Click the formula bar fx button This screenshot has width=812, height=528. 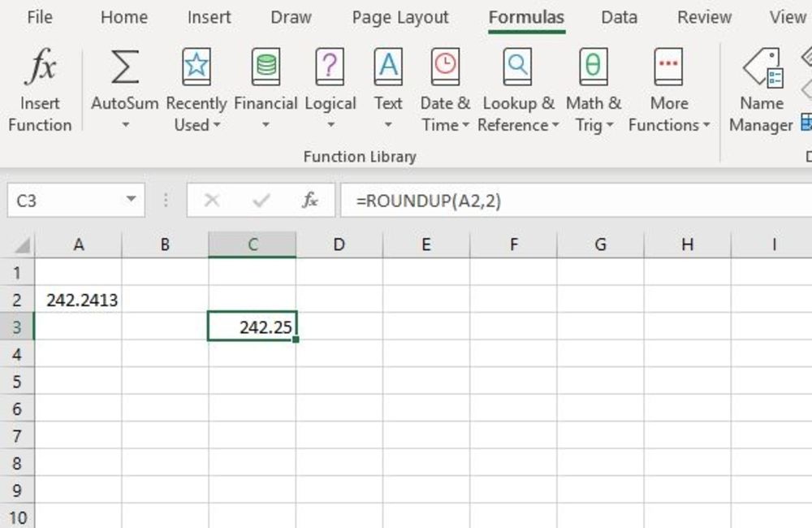point(309,199)
